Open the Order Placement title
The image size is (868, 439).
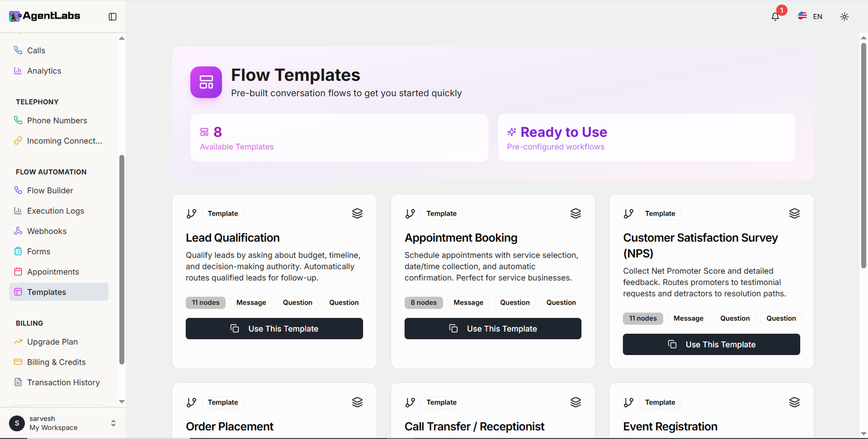[229, 427]
